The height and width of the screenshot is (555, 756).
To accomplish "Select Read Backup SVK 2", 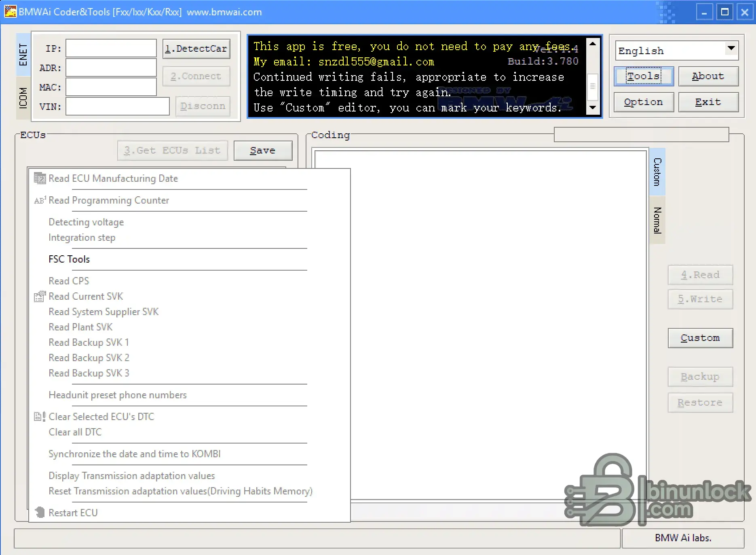I will click(89, 358).
